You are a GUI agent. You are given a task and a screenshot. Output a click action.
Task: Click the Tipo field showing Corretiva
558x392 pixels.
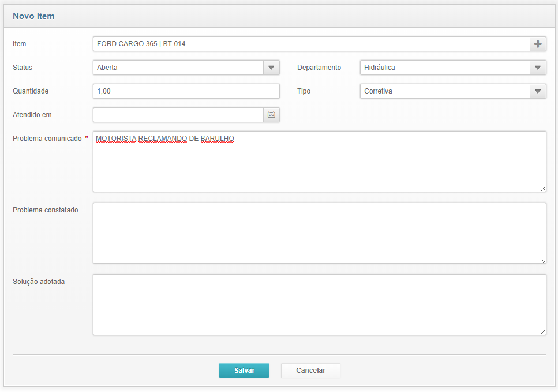pyautogui.click(x=444, y=91)
